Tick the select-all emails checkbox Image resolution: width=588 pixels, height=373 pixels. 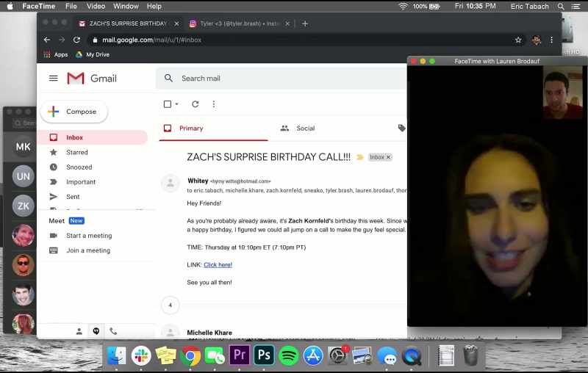click(x=168, y=104)
